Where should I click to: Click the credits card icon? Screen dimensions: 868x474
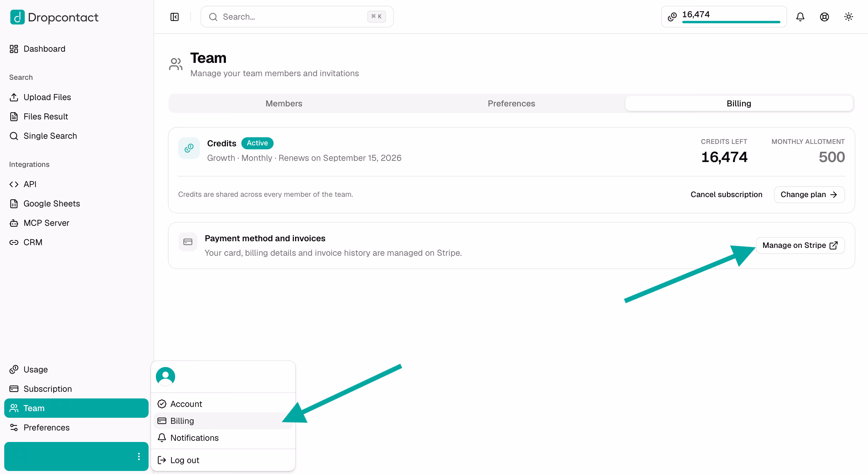click(x=189, y=148)
